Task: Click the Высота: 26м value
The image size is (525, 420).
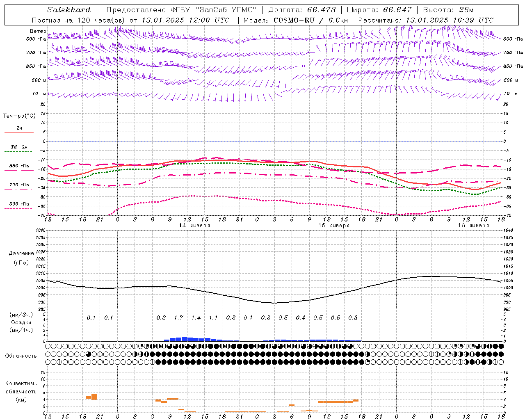Action: (448, 10)
